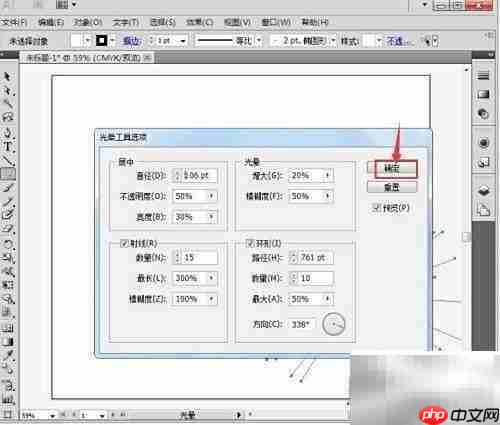
Task: Open the 不透明度 opacity link in control bar
Action: 399,41
